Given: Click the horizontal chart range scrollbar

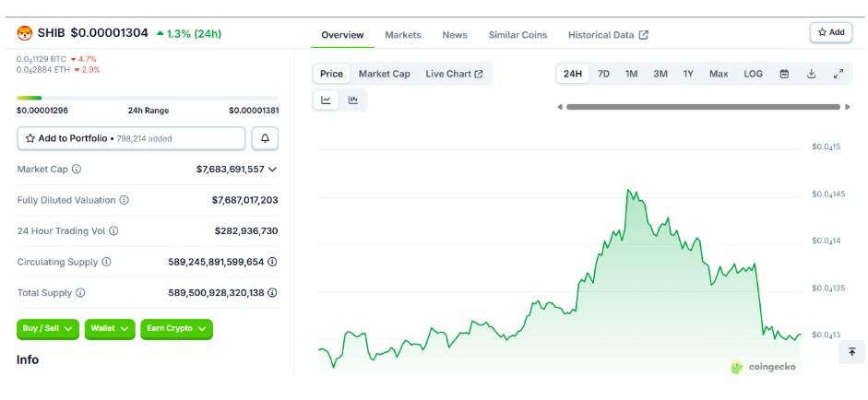Looking at the screenshot, I should [x=703, y=107].
